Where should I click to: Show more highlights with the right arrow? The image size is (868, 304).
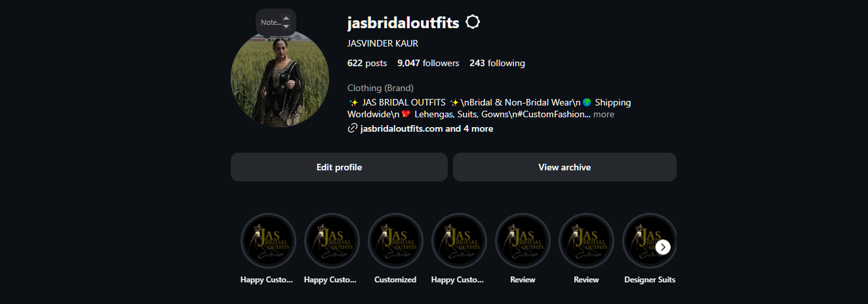click(x=663, y=247)
